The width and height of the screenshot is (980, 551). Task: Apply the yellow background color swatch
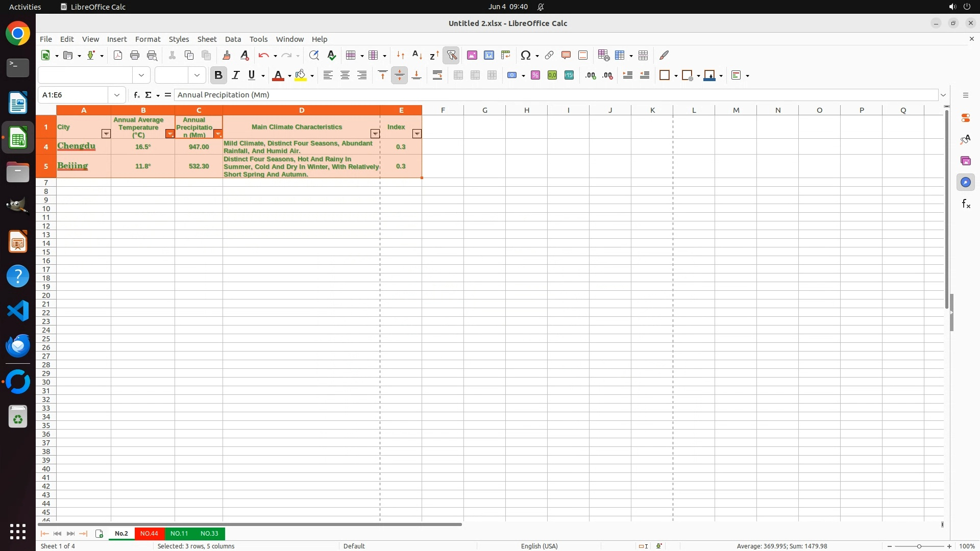pos(301,76)
